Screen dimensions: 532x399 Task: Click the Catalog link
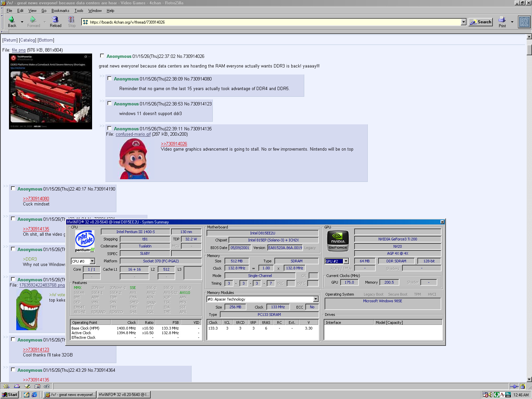coord(28,40)
